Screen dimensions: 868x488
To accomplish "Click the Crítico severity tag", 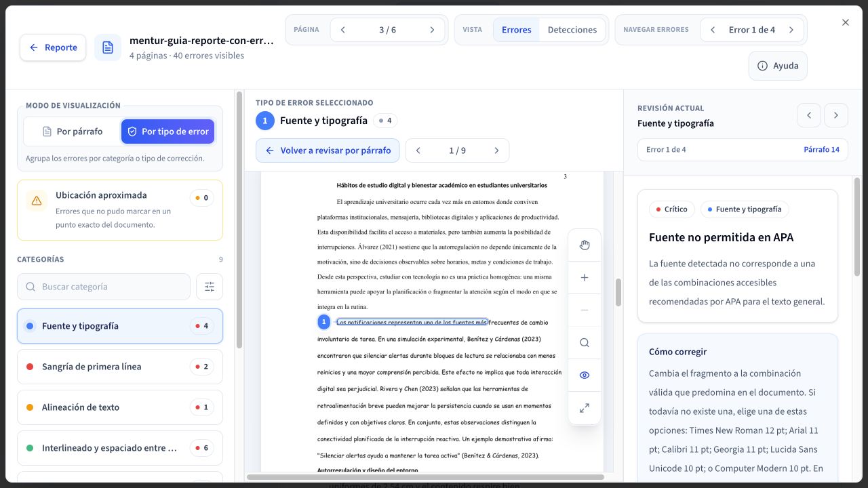I will pyautogui.click(x=671, y=209).
